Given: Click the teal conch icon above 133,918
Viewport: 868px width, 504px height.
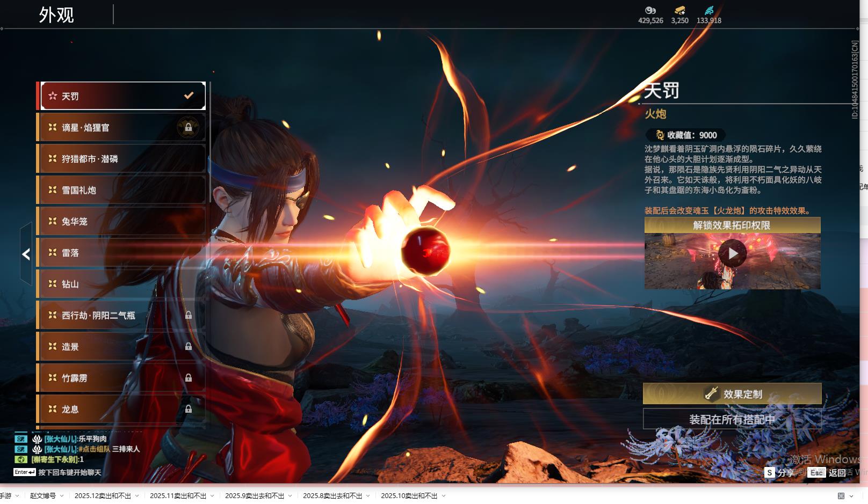Looking at the screenshot, I should [709, 10].
